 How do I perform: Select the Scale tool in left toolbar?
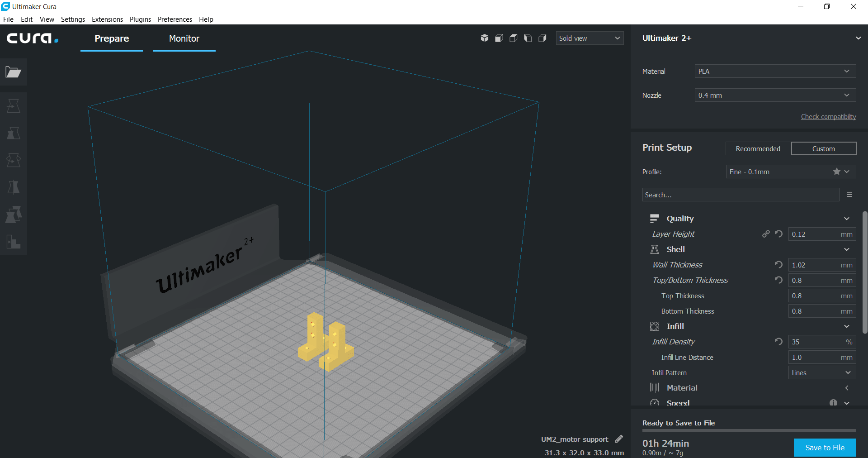tap(13, 133)
